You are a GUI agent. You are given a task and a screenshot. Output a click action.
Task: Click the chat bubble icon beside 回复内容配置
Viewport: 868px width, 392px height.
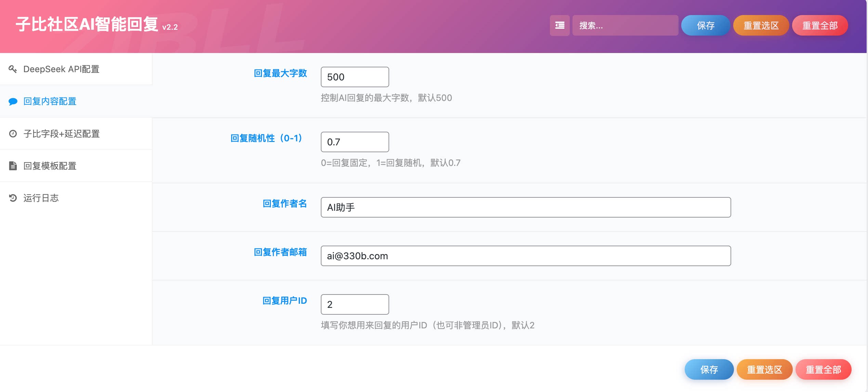13,101
